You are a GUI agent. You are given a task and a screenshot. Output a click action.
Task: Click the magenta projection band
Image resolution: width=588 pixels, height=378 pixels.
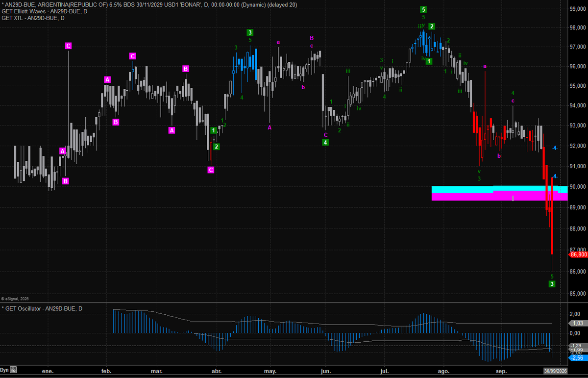[499, 197]
